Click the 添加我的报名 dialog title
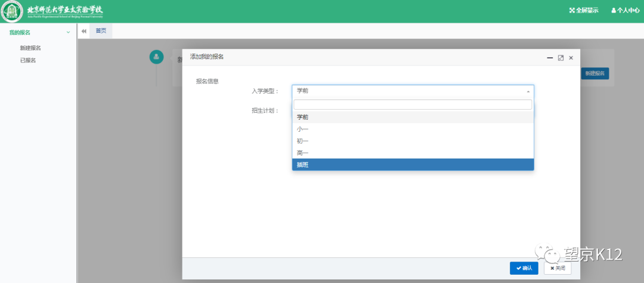 206,57
